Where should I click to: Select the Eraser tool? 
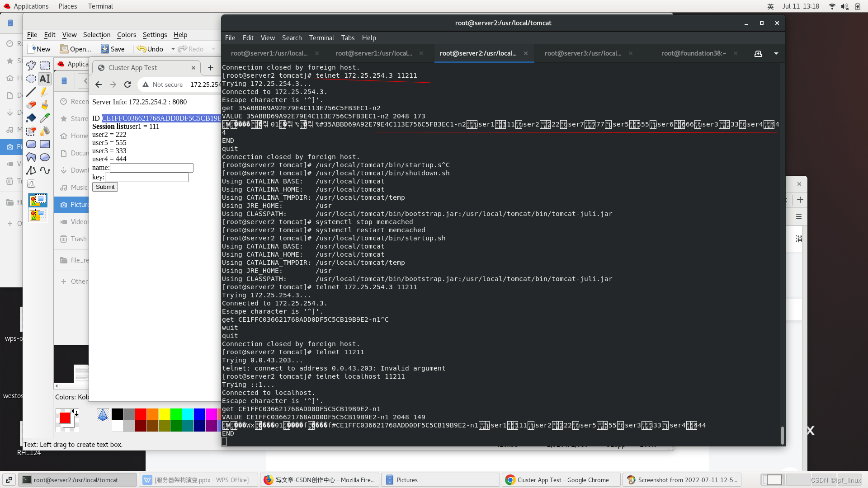(x=31, y=105)
